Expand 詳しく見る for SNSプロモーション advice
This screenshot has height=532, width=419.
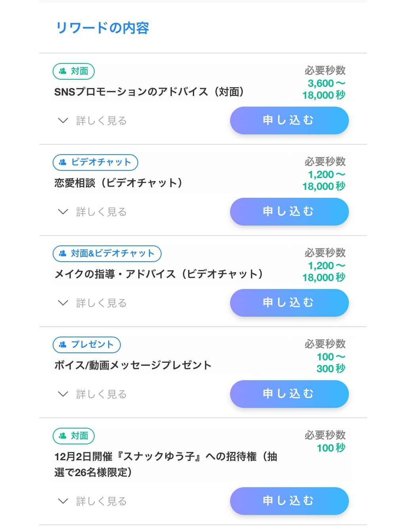pos(92,121)
